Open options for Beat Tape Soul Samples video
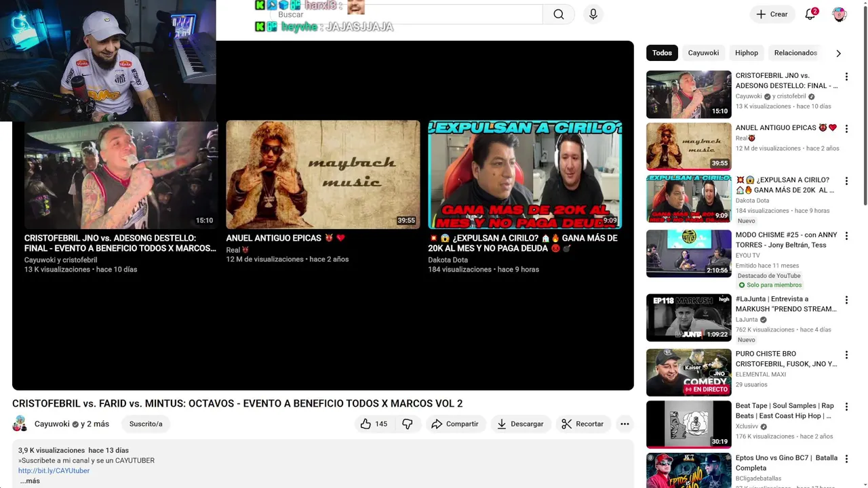 846,407
